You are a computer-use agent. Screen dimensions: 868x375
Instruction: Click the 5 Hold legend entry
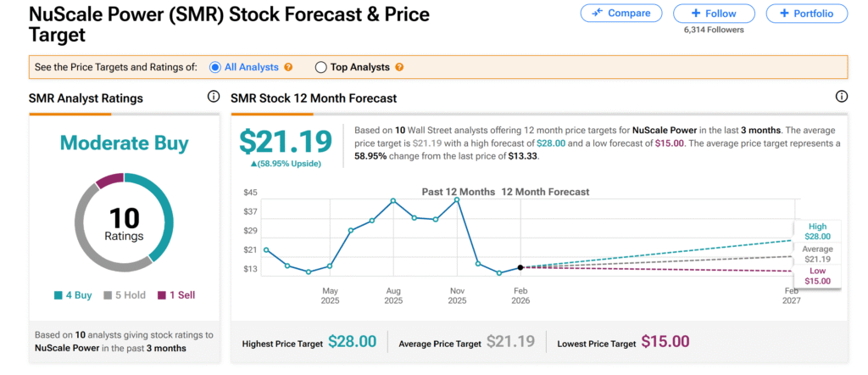(125, 295)
